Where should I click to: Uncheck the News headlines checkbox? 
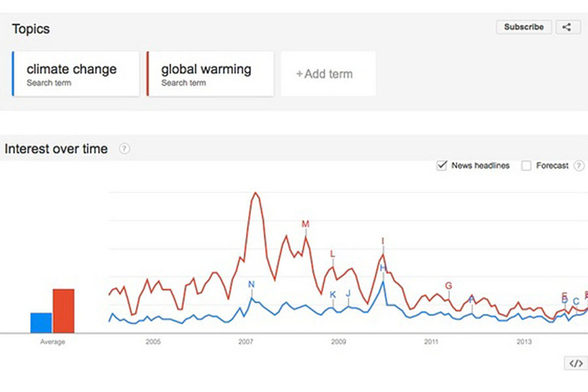(441, 166)
